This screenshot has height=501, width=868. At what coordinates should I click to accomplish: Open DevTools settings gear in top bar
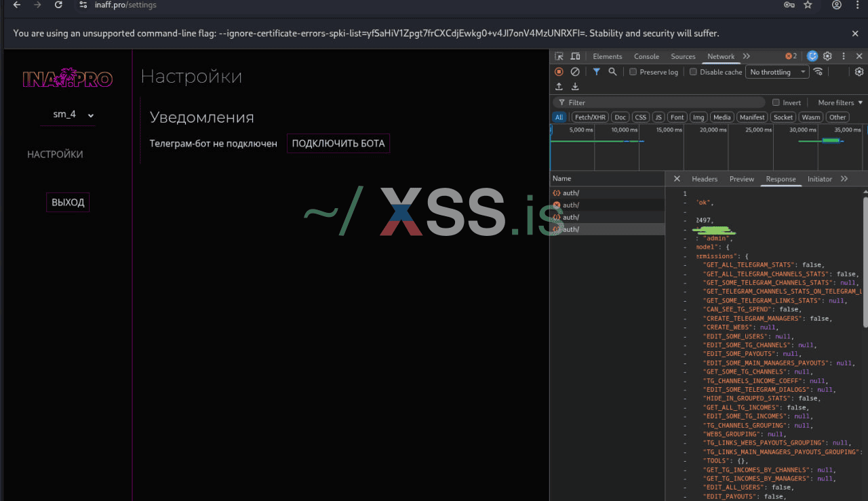(x=827, y=56)
